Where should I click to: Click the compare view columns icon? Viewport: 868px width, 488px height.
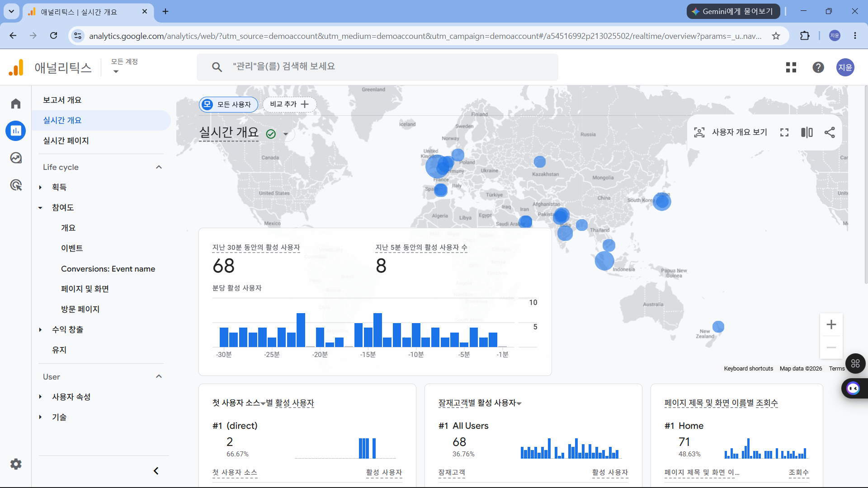(807, 132)
